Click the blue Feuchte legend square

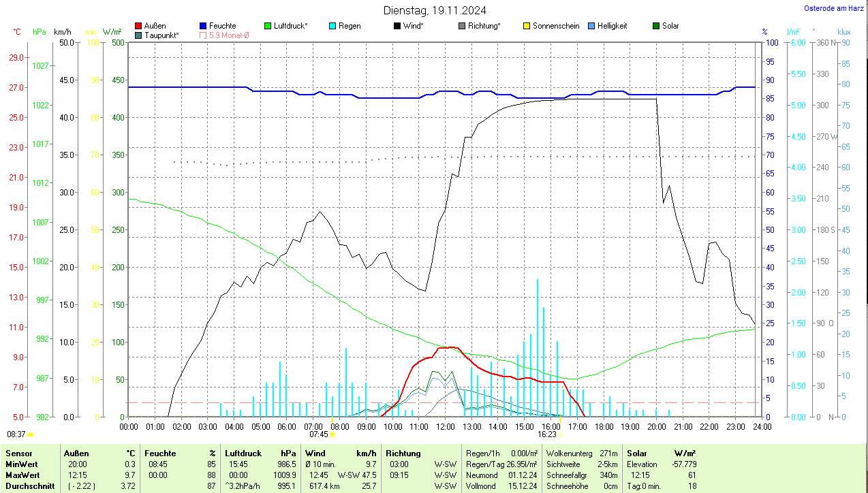click(x=203, y=26)
